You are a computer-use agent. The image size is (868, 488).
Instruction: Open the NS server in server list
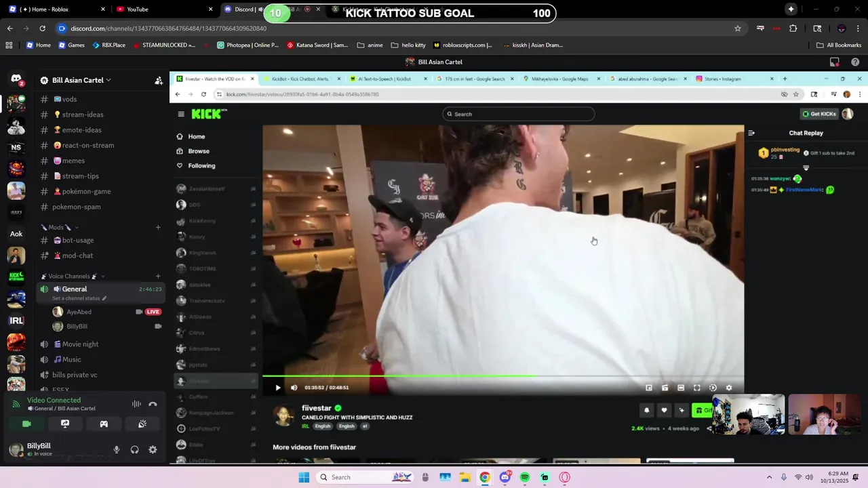pos(16,147)
